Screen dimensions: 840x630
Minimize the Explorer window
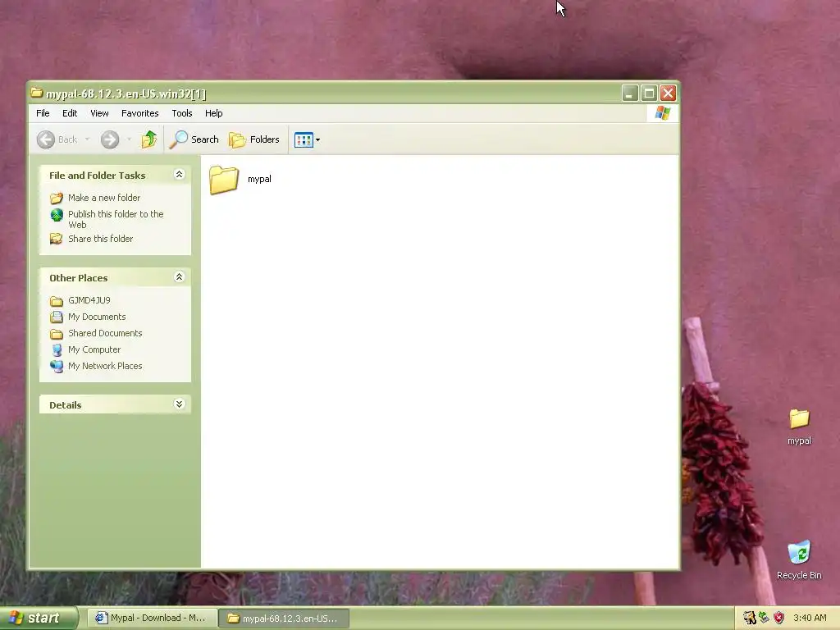tap(630, 94)
